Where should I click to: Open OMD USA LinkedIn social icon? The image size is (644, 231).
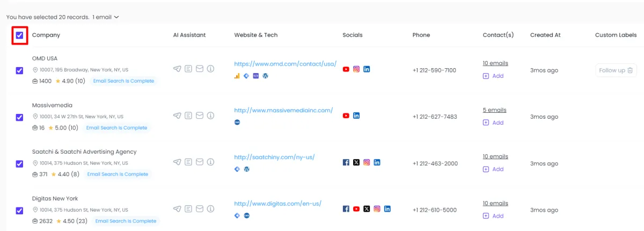click(367, 69)
